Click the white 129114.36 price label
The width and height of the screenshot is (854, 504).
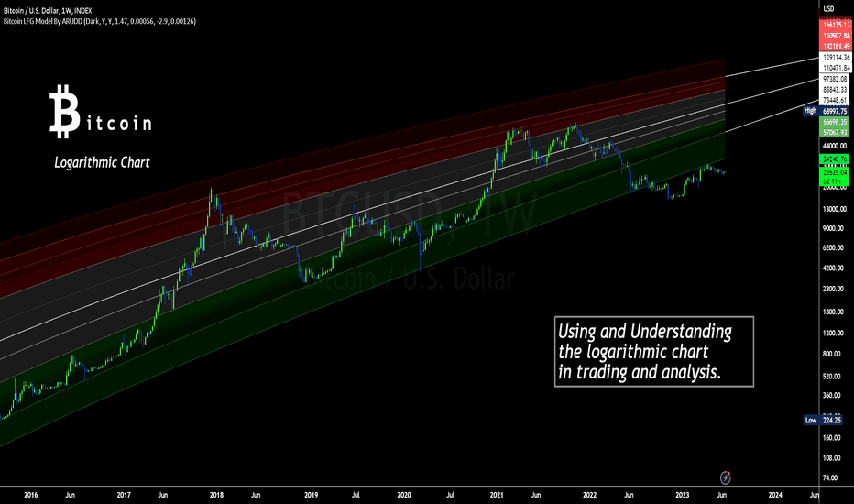coord(836,57)
